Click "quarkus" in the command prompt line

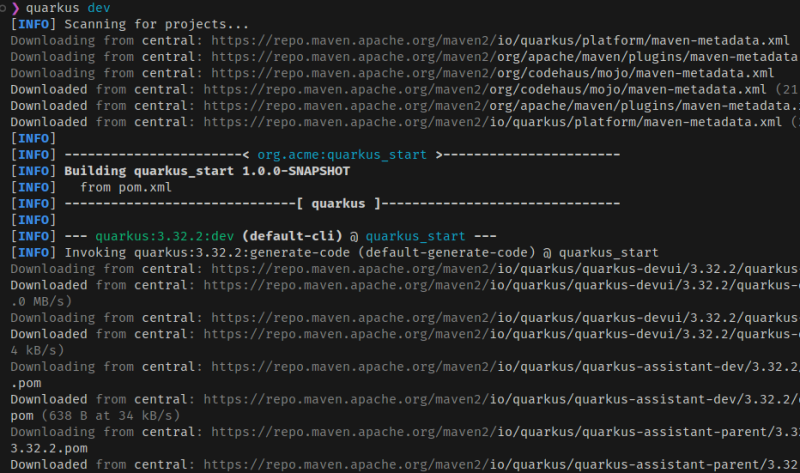53,8
